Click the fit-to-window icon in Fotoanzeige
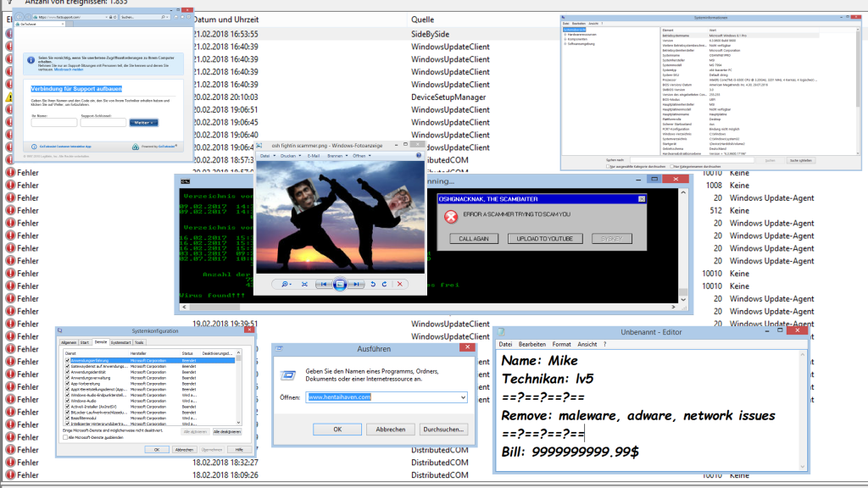This screenshot has width=868, height=488. point(304,284)
